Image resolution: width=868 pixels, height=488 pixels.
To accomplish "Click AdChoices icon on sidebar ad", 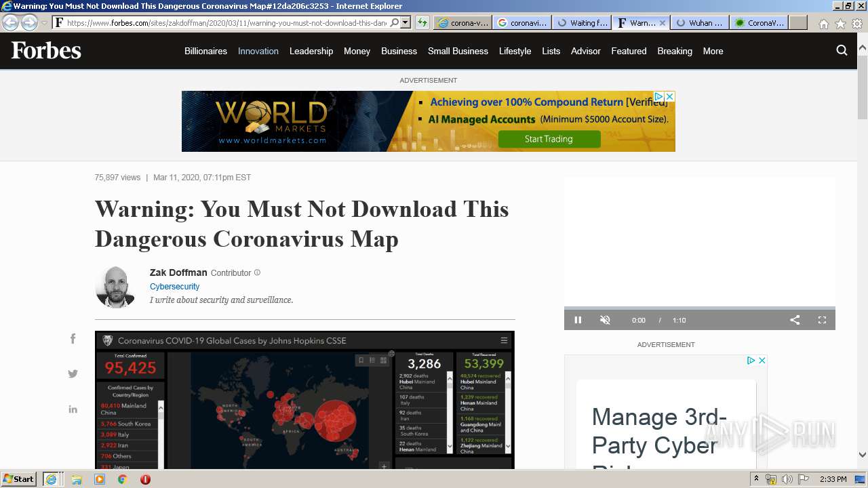I will [751, 361].
